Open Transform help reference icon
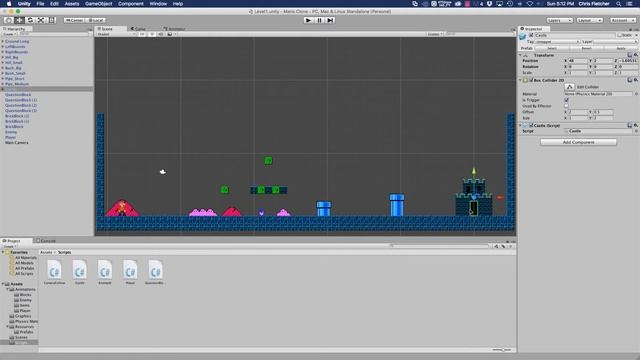This screenshot has height=360, width=640. pos(630,55)
